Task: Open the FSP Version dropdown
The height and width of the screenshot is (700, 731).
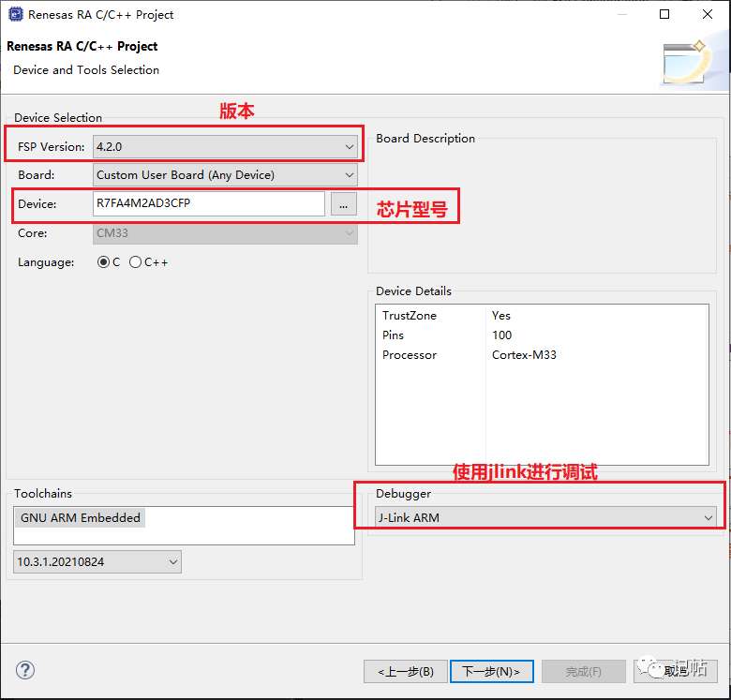Action: (x=225, y=147)
